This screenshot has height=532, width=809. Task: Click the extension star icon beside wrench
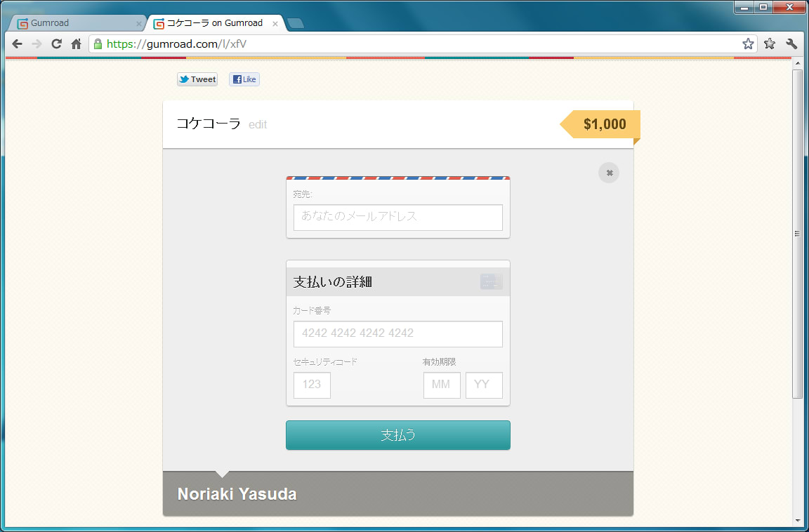[769, 44]
